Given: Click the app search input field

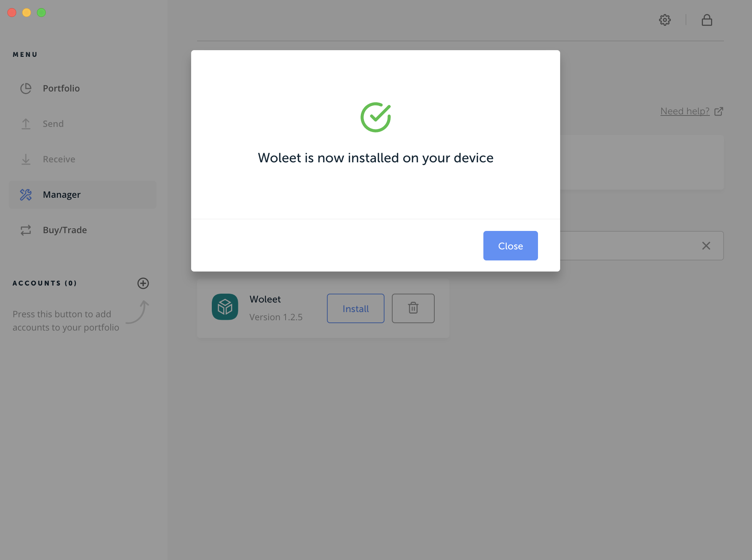Looking at the screenshot, I should coord(627,246).
